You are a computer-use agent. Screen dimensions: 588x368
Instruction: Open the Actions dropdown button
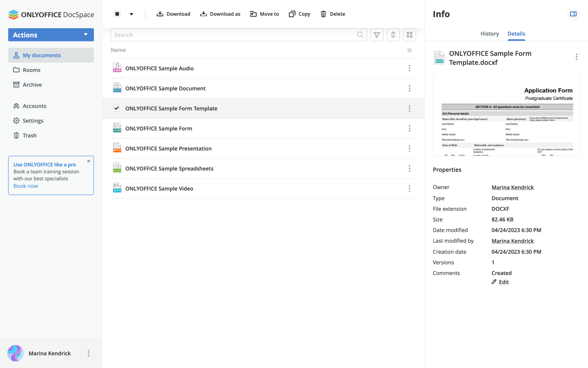click(x=51, y=35)
